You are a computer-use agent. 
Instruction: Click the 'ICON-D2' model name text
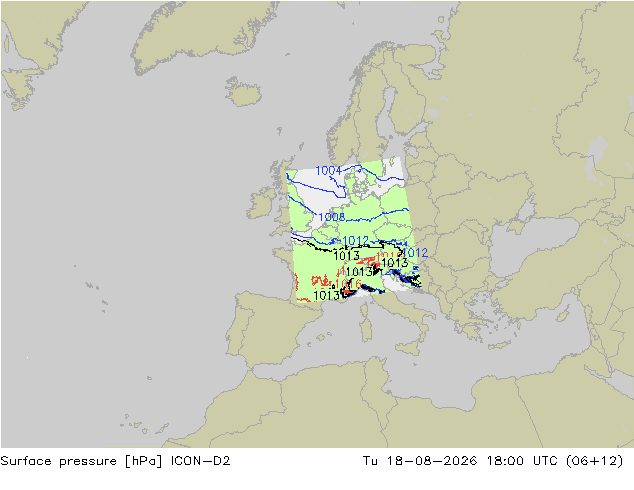tap(201, 461)
